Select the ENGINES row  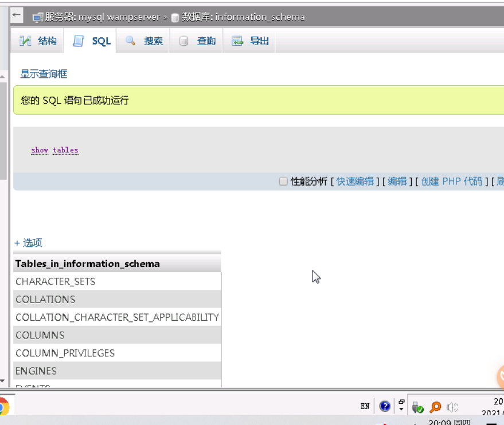point(117,371)
